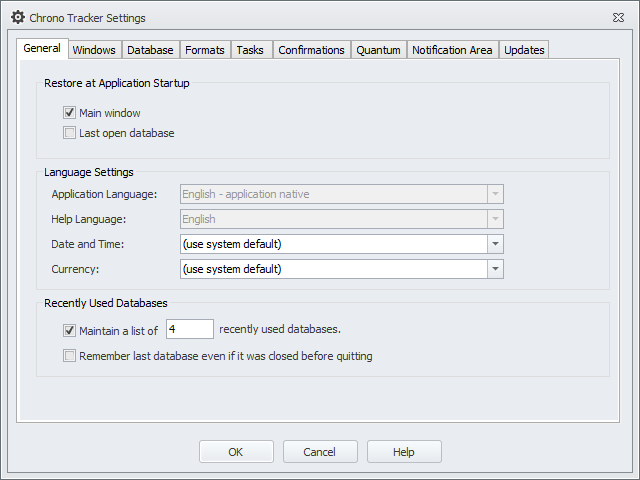Click the Application Language combo box field

pos(342,194)
